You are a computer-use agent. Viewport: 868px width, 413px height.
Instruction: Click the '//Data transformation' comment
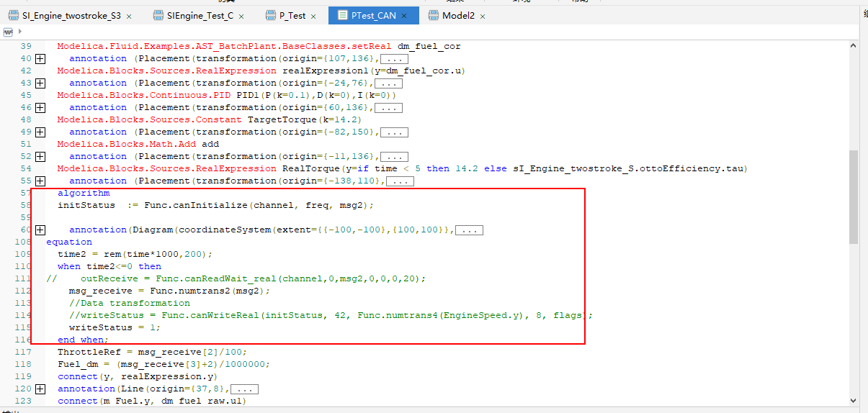[x=130, y=303]
